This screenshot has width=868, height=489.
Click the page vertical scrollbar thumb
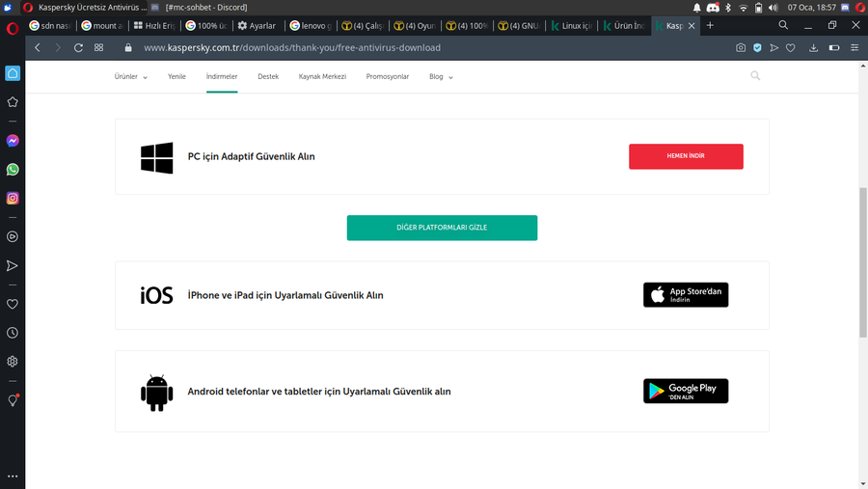[x=863, y=262]
